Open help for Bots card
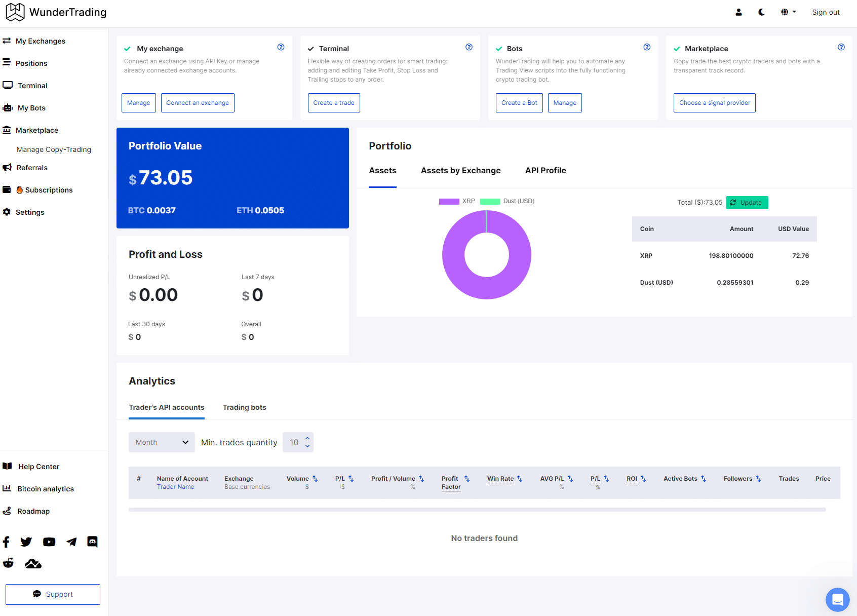The height and width of the screenshot is (616, 857). click(647, 47)
